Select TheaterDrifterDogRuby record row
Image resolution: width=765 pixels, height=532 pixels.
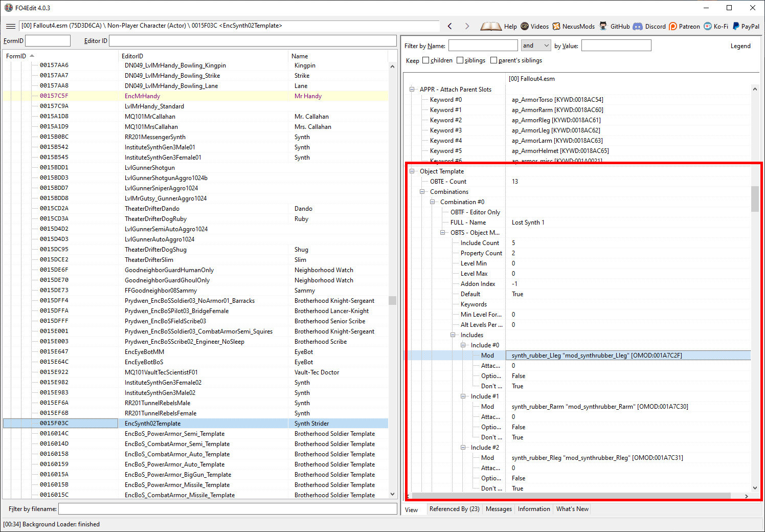point(196,218)
